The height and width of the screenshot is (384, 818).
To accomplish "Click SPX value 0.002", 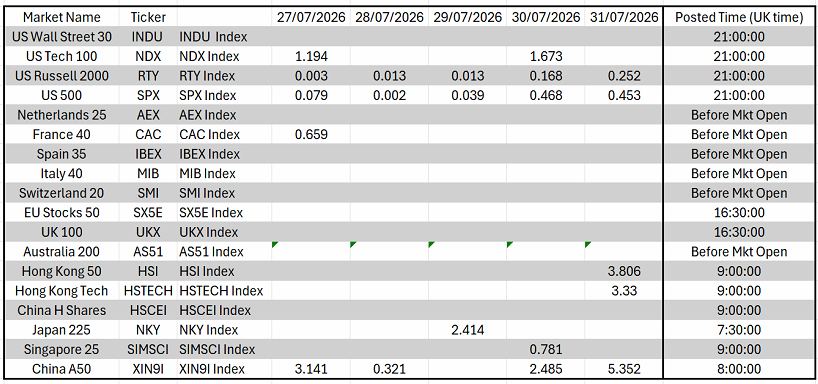I will (x=389, y=95).
